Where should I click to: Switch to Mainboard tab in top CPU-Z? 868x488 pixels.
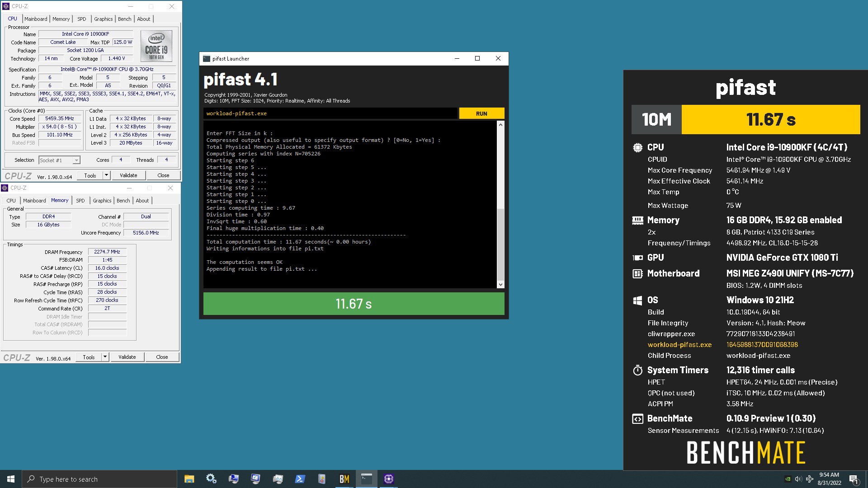[36, 19]
